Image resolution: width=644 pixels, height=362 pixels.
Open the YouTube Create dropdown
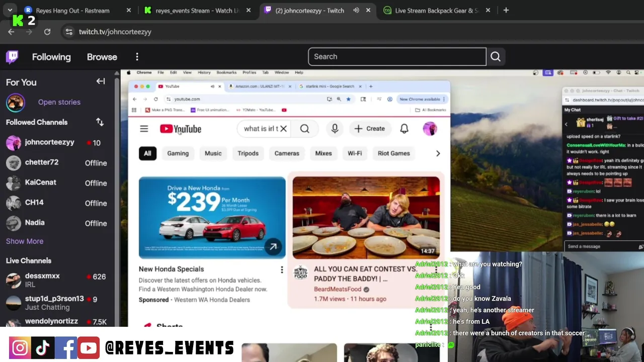pos(370,129)
